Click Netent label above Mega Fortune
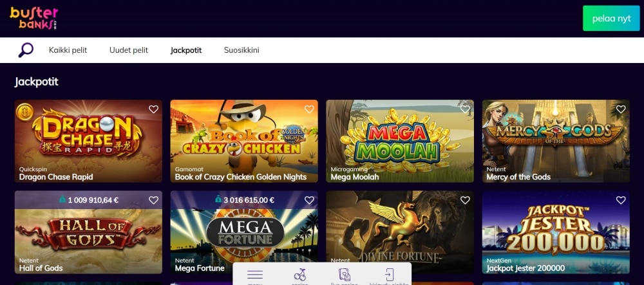The width and height of the screenshot is (644, 285). 184,260
